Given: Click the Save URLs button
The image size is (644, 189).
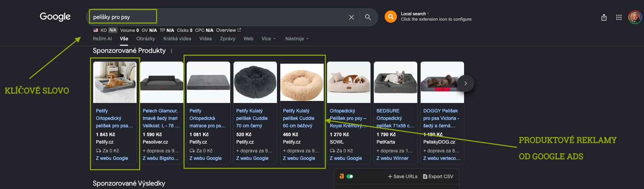Looking at the screenshot, I should pos(403,176).
